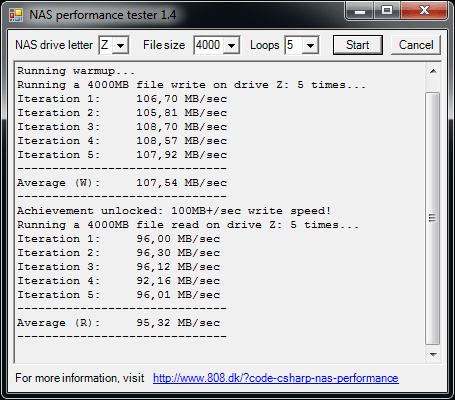455x400 pixels.
Task: Click into the drive letter Z field
Action: [x=106, y=45]
